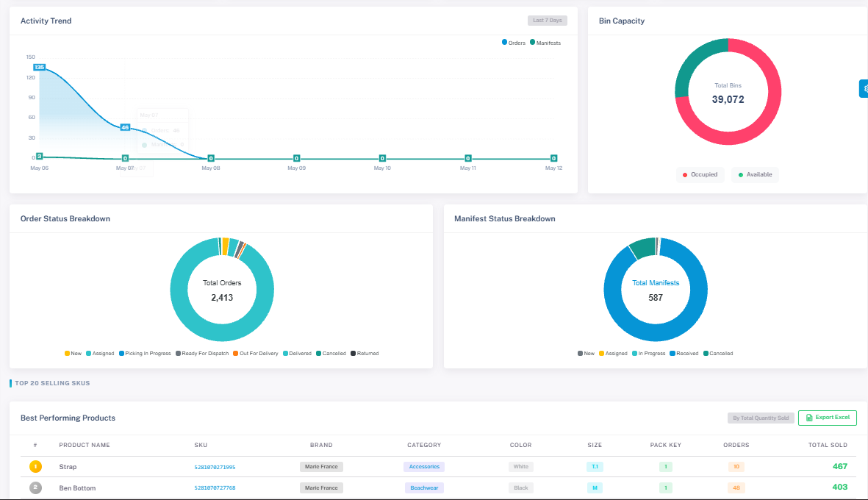
Task: Toggle Returned order status legend
Action: [x=365, y=353]
